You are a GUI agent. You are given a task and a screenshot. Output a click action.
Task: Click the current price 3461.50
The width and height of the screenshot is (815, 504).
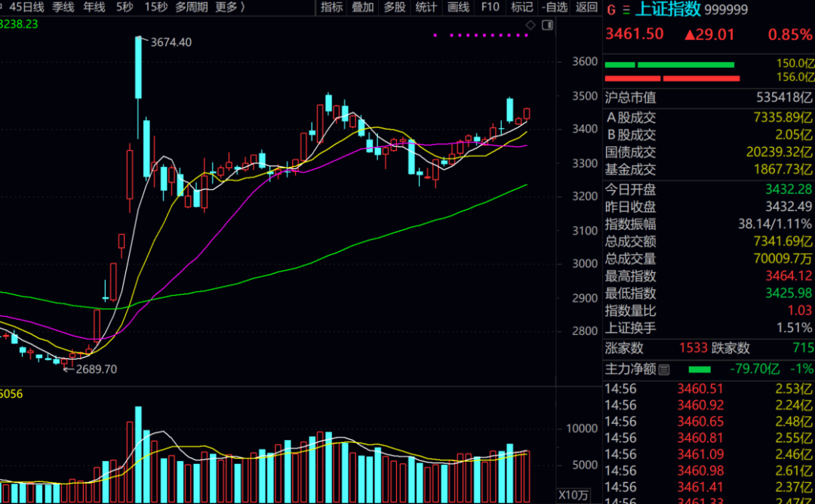[635, 34]
